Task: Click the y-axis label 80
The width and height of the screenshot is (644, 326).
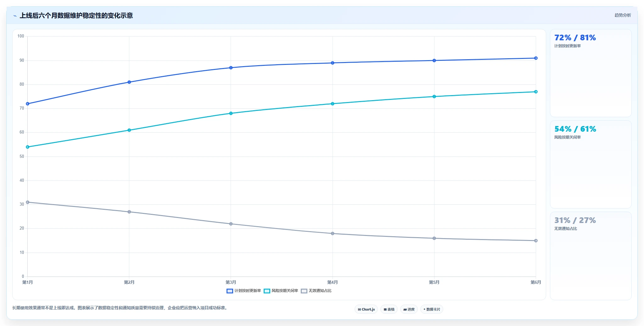Action: point(22,84)
